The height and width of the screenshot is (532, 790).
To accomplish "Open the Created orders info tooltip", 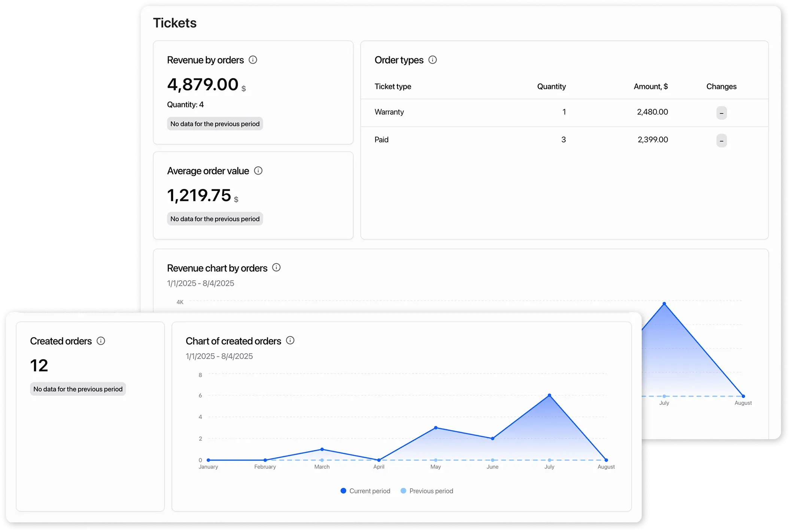I will coord(100,341).
